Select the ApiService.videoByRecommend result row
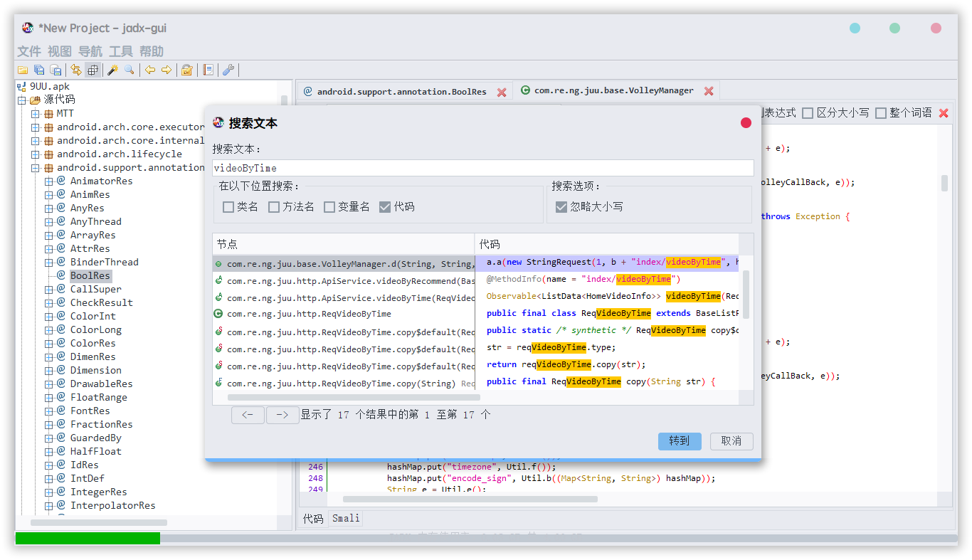 point(344,281)
